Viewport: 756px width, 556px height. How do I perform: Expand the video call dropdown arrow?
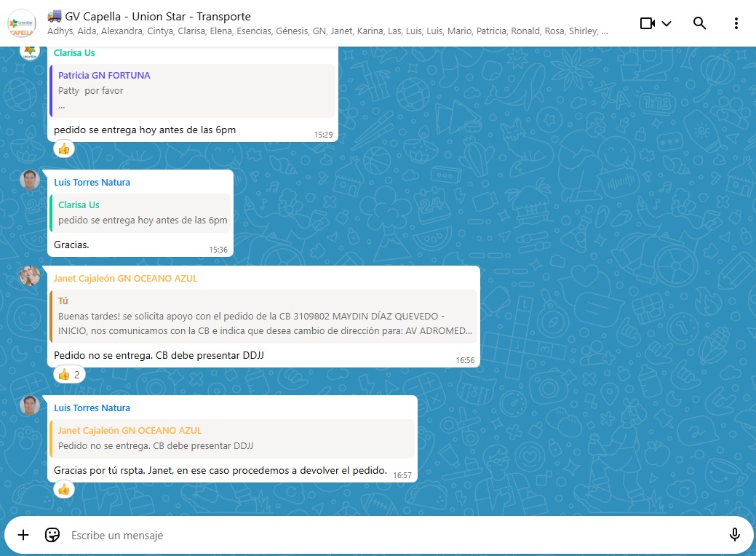pyautogui.click(x=667, y=23)
